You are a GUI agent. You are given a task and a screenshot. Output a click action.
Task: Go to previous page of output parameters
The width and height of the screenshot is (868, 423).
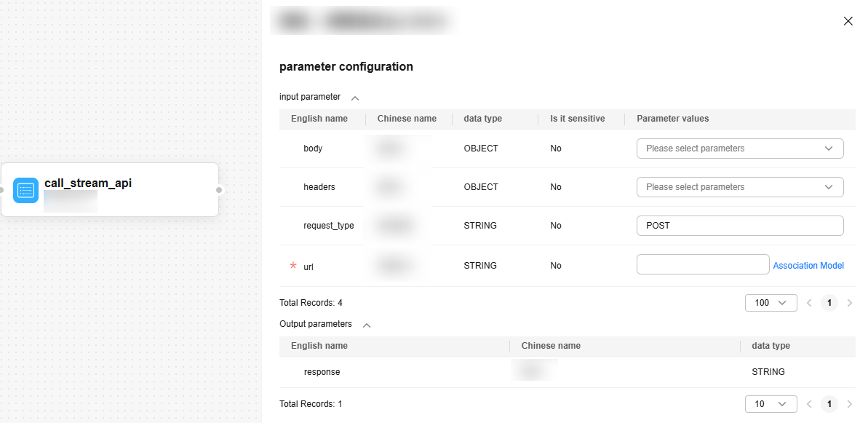pyautogui.click(x=808, y=403)
